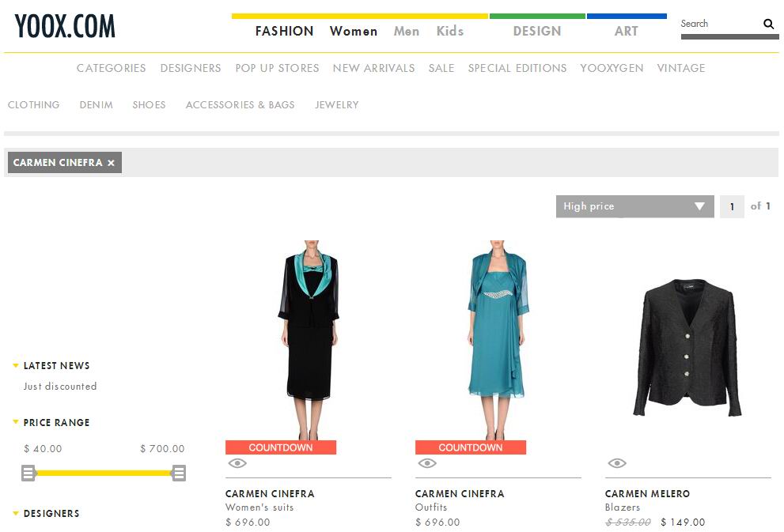Browse ACCESSORIES & BAGS category
784x532 pixels.
point(240,105)
